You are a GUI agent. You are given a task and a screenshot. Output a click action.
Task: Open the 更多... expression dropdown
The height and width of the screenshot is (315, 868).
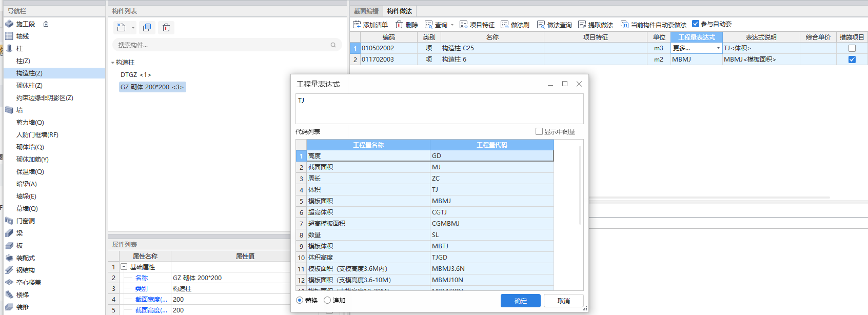[718, 48]
